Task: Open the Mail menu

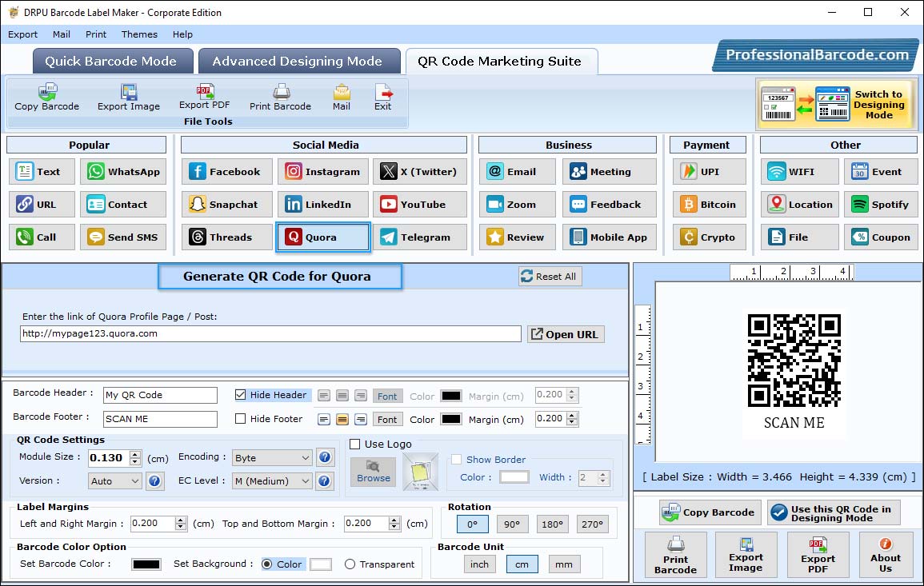Action: (62, 34)
